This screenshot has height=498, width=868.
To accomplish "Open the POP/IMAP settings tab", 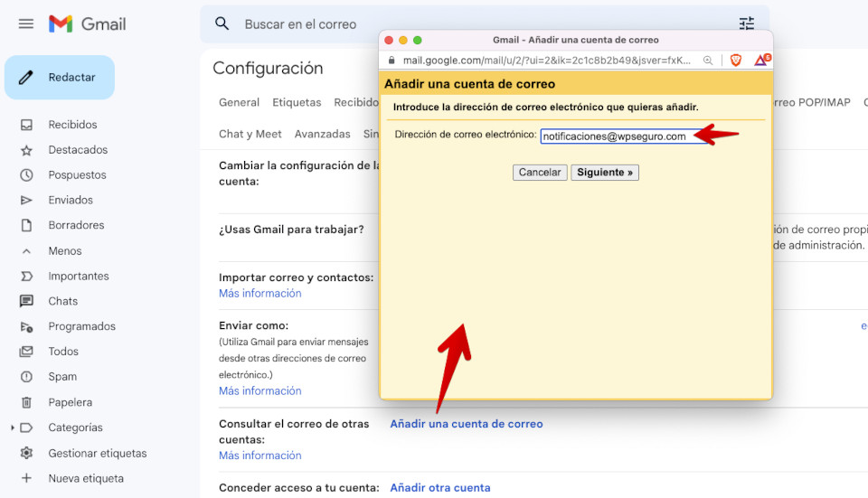I will click(x=812, y=102).
